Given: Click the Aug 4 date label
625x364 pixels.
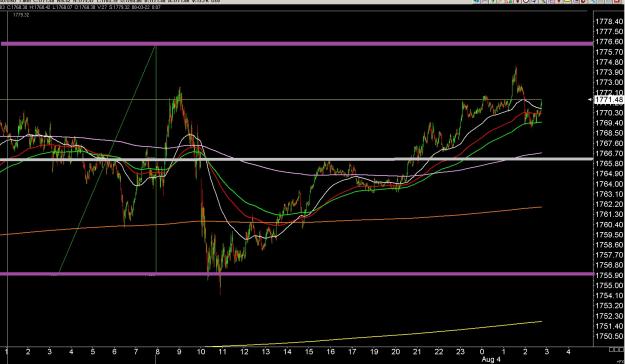Looking at the screenshot, I should pos(491,360).
